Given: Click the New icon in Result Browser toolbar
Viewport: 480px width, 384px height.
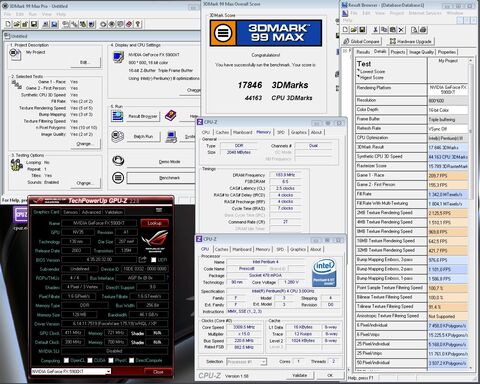Looking at the screenshot, I should pyautogui.click(x=346, y=30).
